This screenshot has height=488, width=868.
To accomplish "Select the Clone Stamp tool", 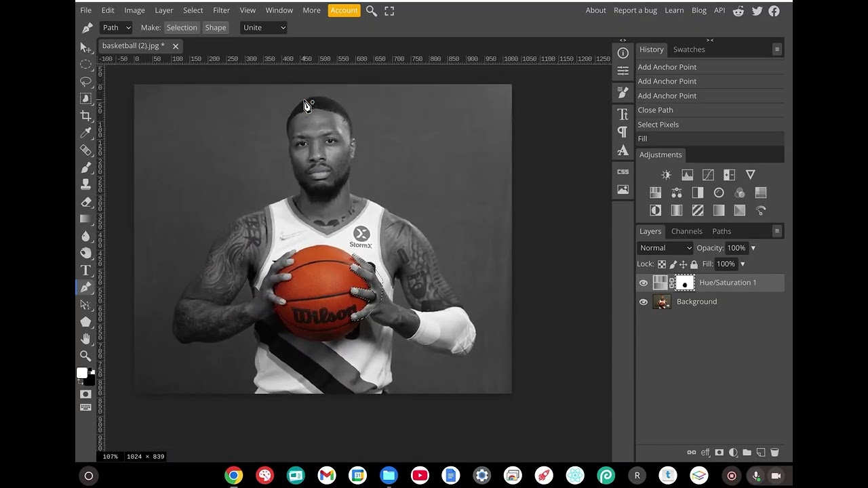I will click(x=86, y=184).
